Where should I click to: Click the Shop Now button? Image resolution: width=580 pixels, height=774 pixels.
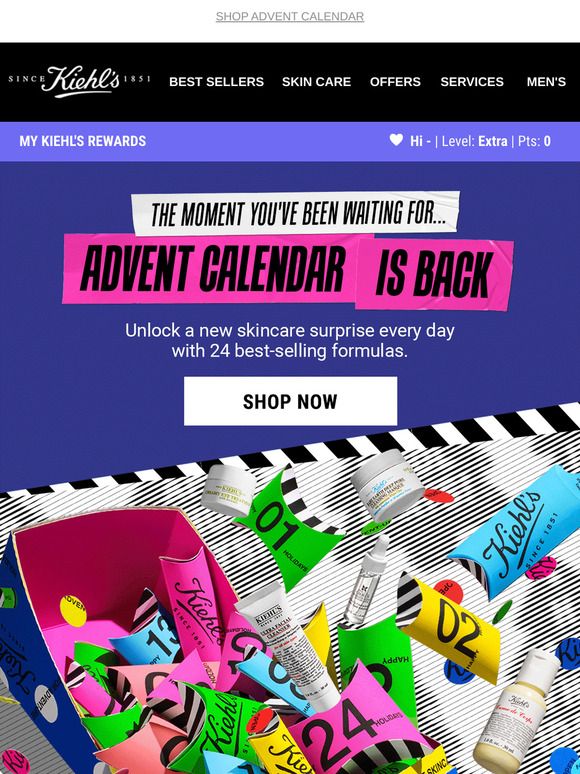pyautogui.click(x=290, y=401)
